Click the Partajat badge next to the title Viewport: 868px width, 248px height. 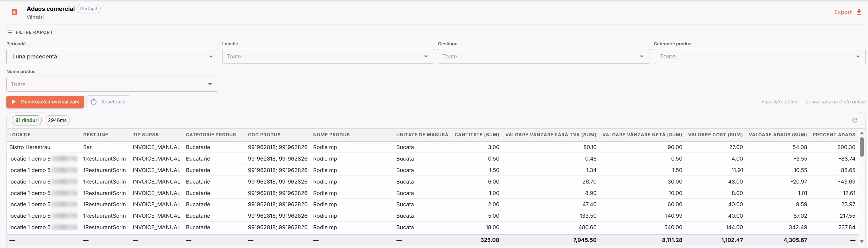89,9
